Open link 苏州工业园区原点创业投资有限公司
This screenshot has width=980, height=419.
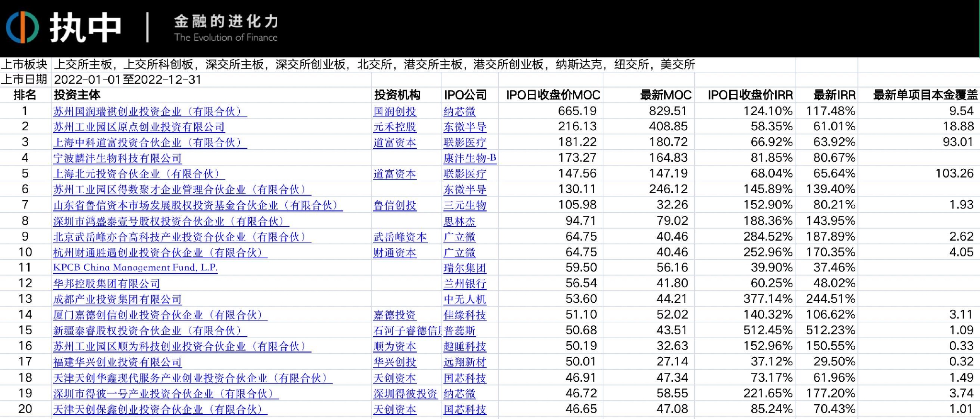click(139, 127)
